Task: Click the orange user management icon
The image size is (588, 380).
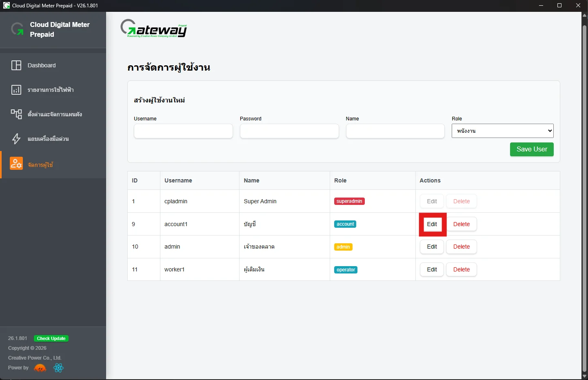Action: [16, 163]
